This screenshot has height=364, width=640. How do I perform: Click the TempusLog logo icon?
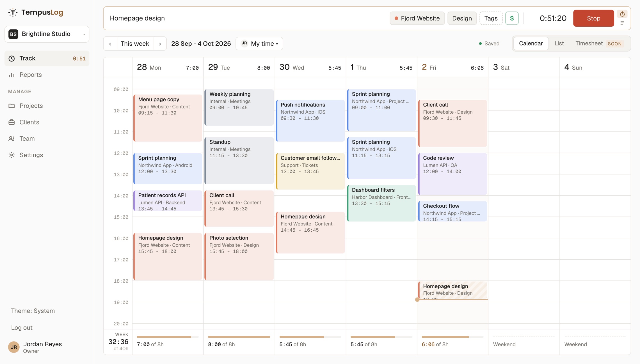[x=13, y=13]
